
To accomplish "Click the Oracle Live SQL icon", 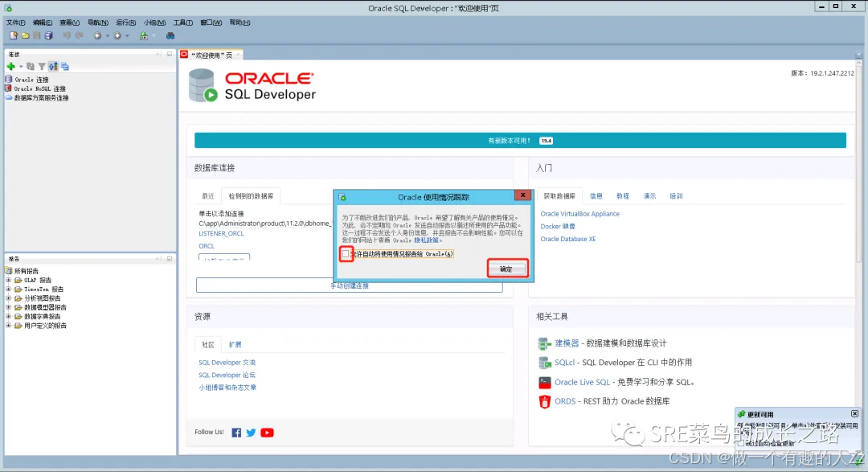I will point(545,382).
